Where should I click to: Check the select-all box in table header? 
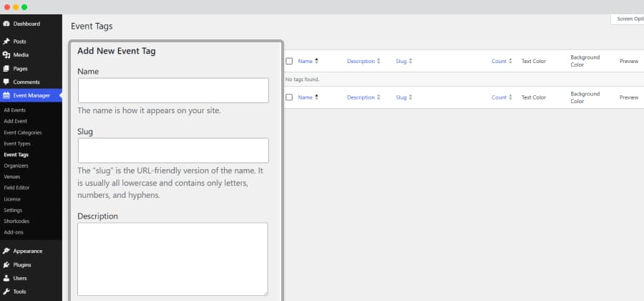pos(289,61)
